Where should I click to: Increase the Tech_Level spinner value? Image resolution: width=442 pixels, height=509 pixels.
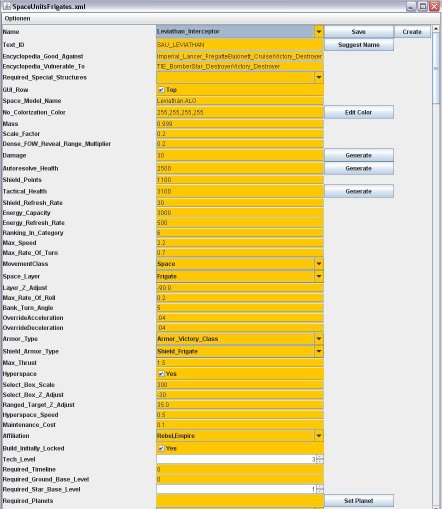coord(320,457)
